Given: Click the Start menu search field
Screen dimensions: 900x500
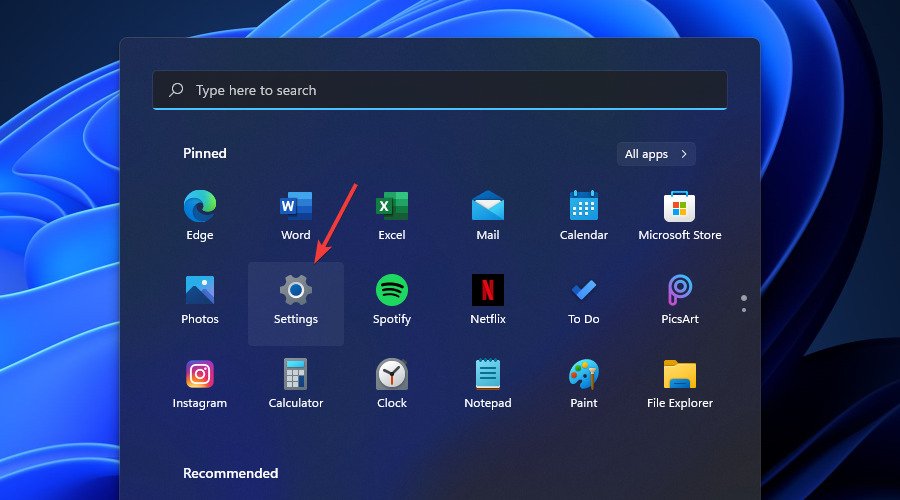Looking at the screenshot, I should click(440, 90).
